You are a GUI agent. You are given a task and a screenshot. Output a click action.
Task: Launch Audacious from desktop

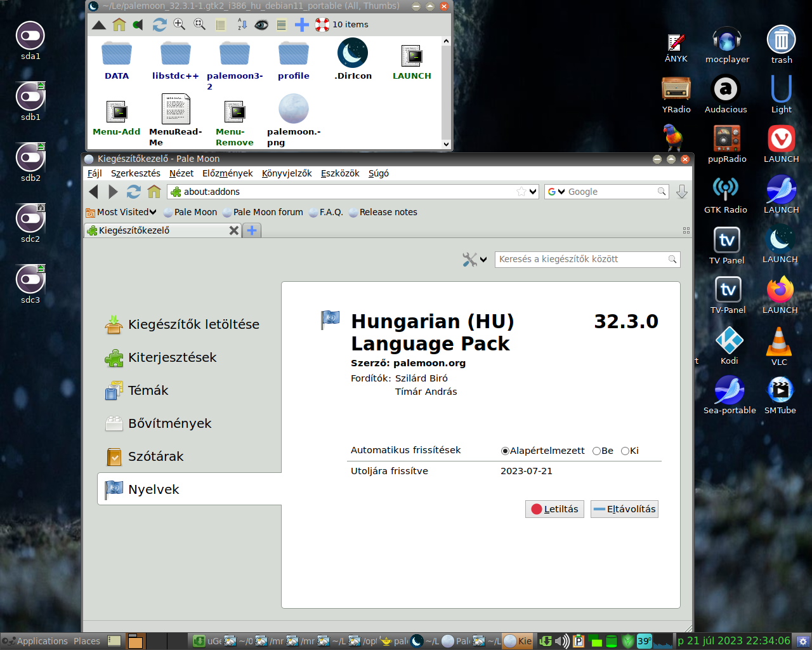point(726,95)
